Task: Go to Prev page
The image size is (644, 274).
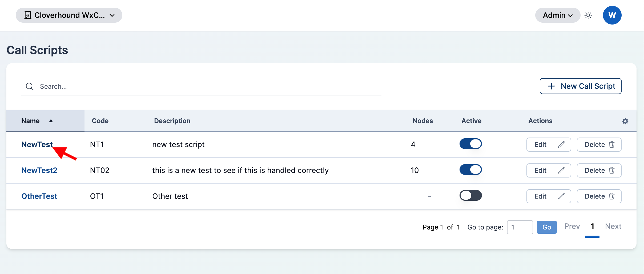Action: pyautogui.click(x=572, y=226)
